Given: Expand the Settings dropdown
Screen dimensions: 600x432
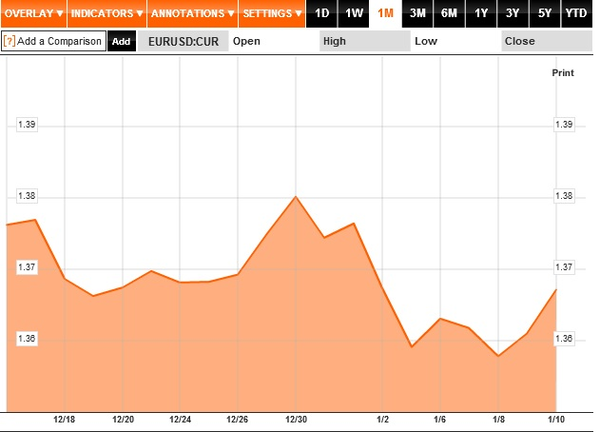Looking at the screenshot, I should click(x=272, y=13).
